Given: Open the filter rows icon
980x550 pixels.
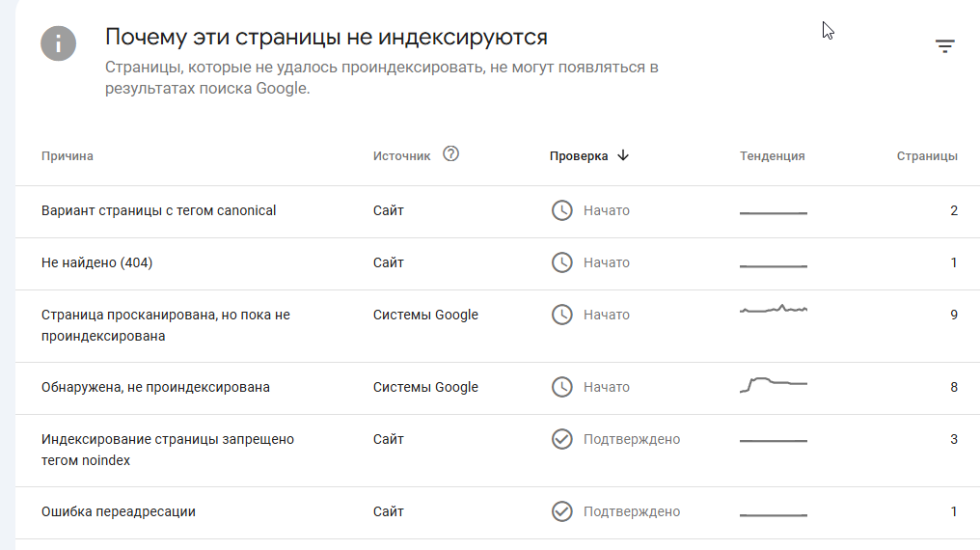Looking at the screenshot, I should tap(944, 45).
